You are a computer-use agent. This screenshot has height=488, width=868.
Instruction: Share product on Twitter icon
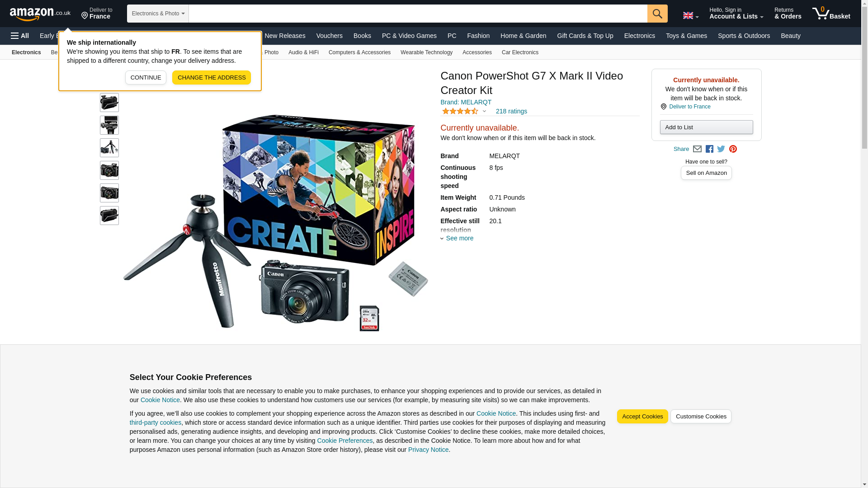coord(721,149)
